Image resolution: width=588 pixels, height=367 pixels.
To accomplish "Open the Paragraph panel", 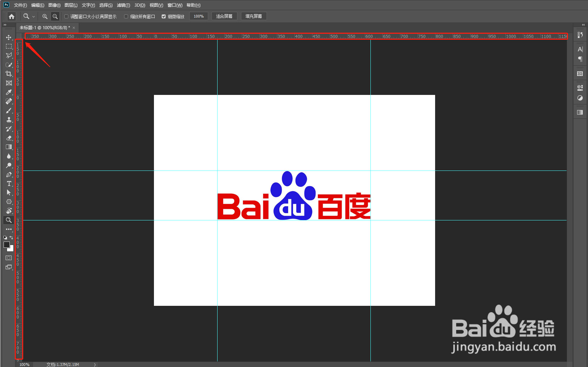I will (x=580, y=59).
